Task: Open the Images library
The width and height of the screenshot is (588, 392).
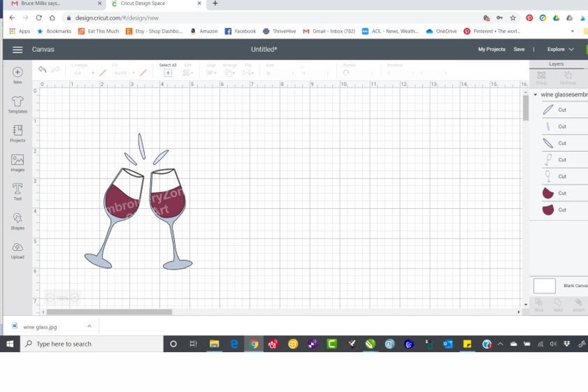Action: tap(17, 163)
